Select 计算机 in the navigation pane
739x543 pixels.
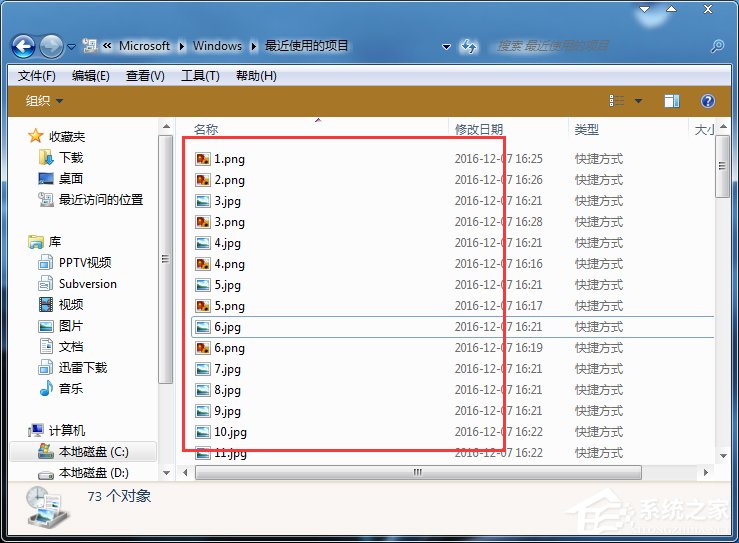click(57, 430)
